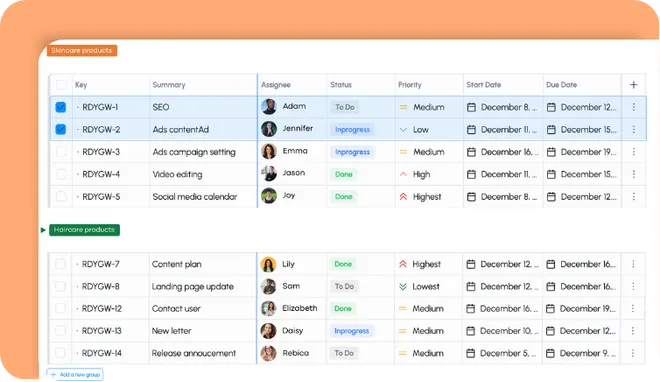Open the Low priority for RDYGW-2
The image size is (660, 382).
click(x=414, y=130)
